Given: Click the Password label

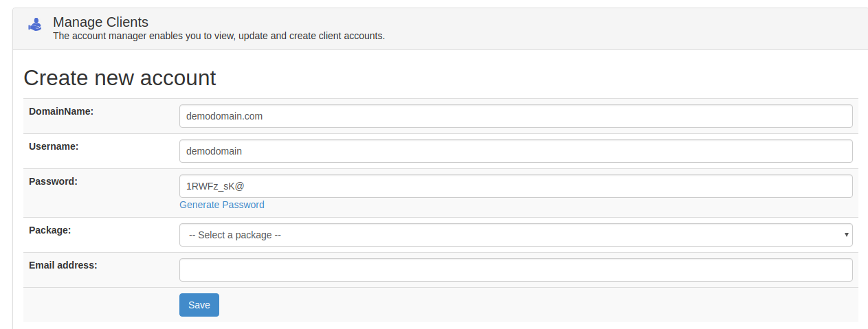Looking at the screenshot, I should (53, 181).
